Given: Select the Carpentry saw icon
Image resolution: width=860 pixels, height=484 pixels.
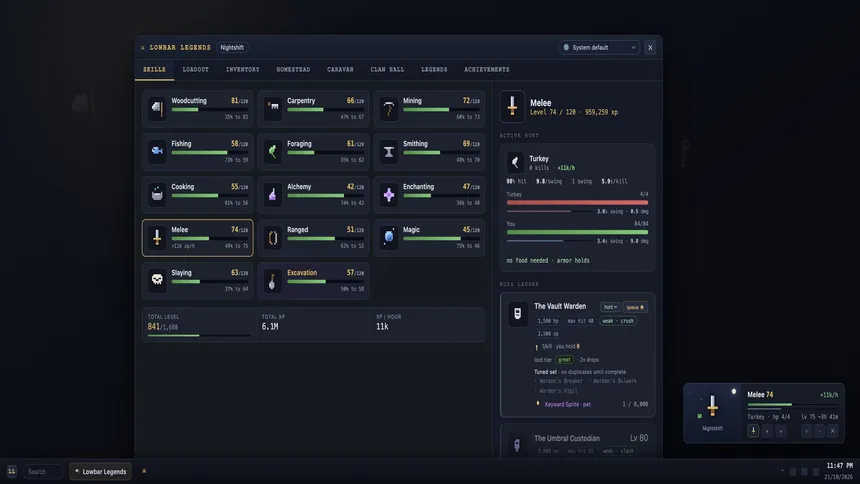Looking at the screenshot, I should [x=273, y=108].
